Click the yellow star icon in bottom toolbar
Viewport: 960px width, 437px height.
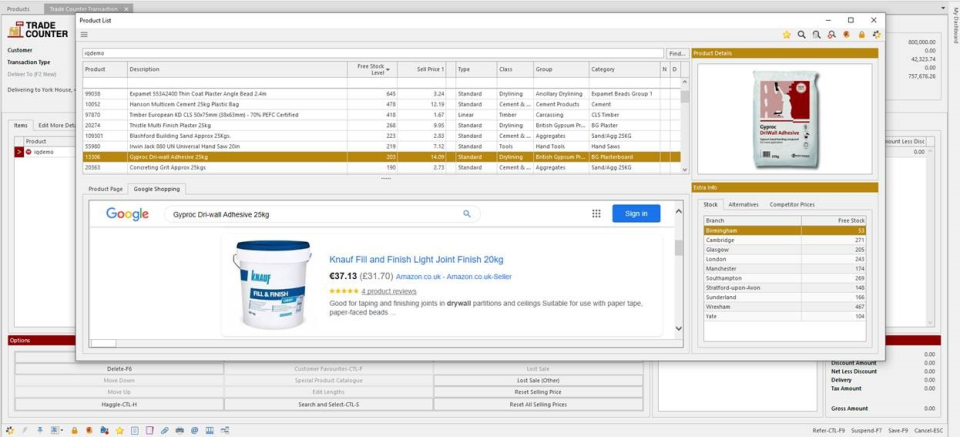119,430
